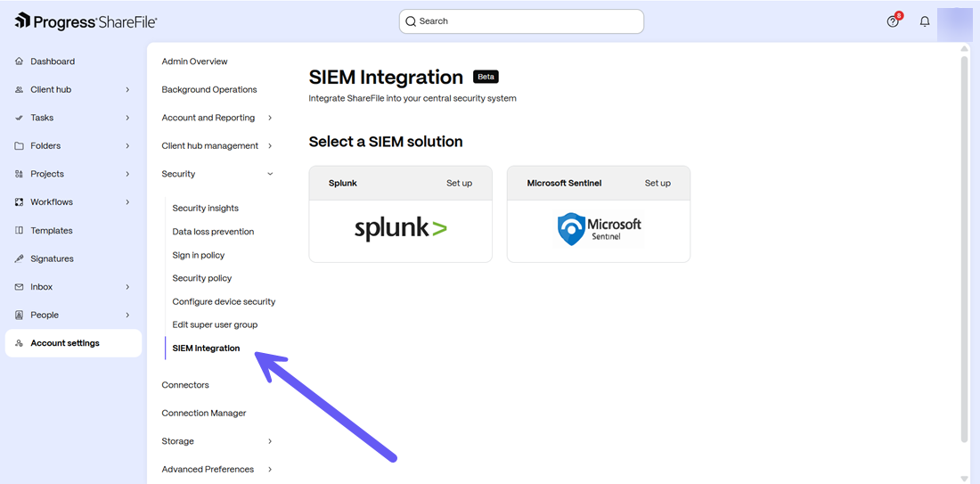
Task: Expand the Inbox sidebar chevron
Action: tap(127, 286)
